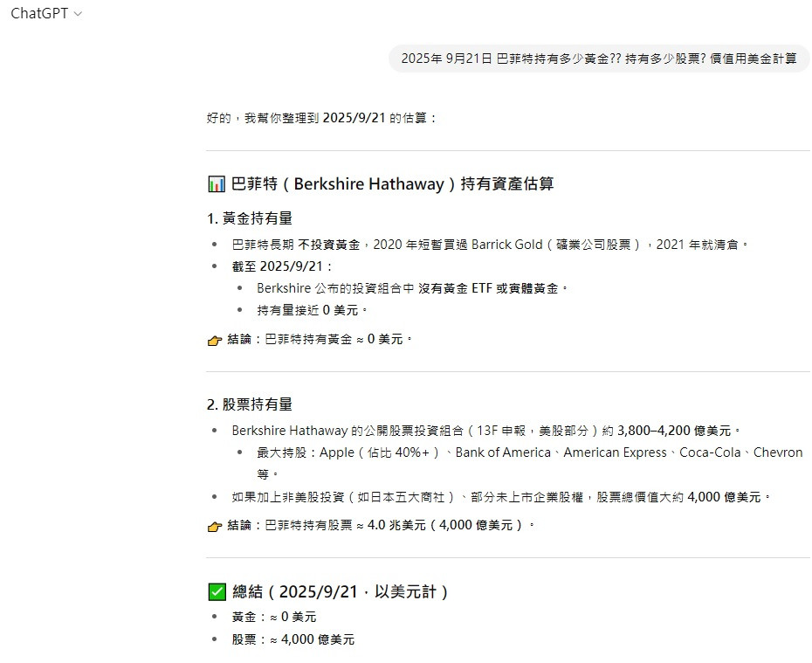This screenshot has width=812, height=663.
Task: Click the heading 巴菲特（Berkshire Hathaway）持有資產估算
Action: 392,184
